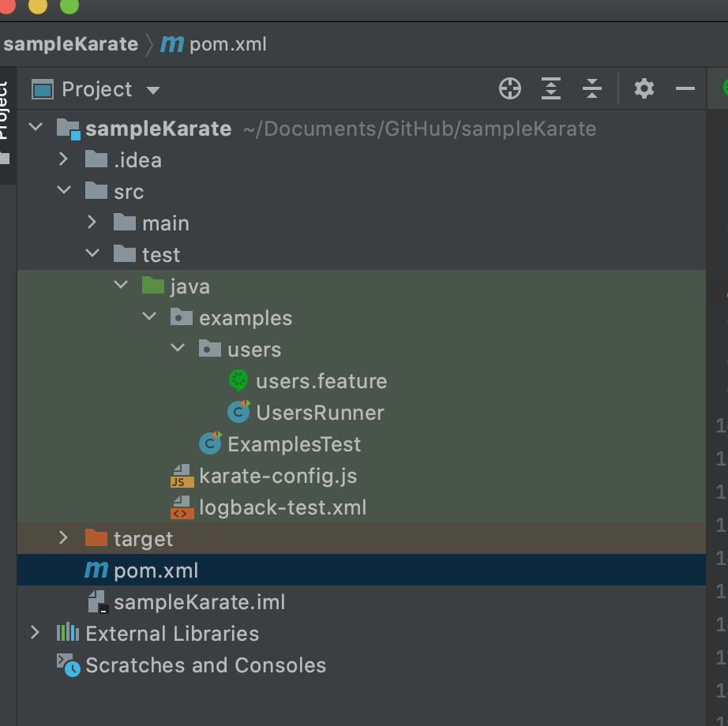Screen dimensions: 728x726
Task: Select sampleKarate in the breadcrumb
Action: [x=70, y=44]
